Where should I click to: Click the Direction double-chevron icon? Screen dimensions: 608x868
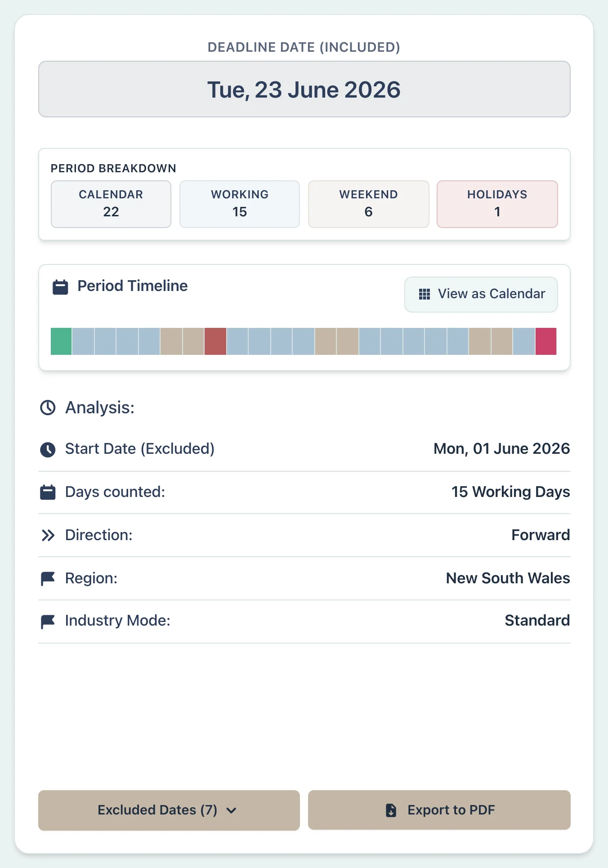[48, 535]
